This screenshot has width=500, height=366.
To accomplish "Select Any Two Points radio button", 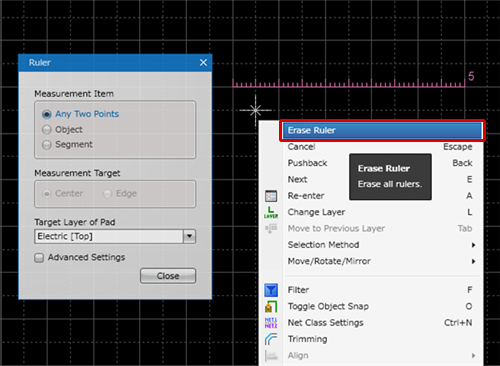I will [x=47, y=114].
